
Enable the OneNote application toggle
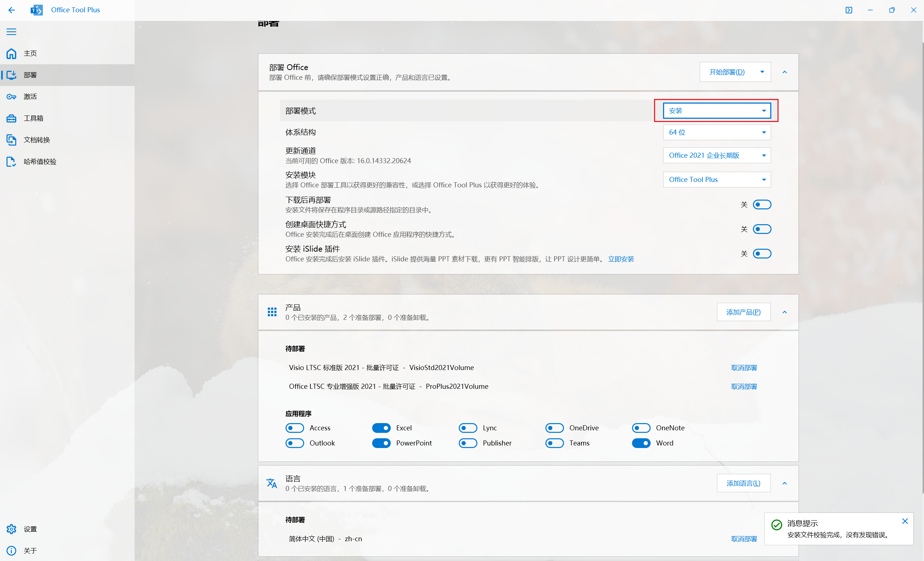coord(641,428)
